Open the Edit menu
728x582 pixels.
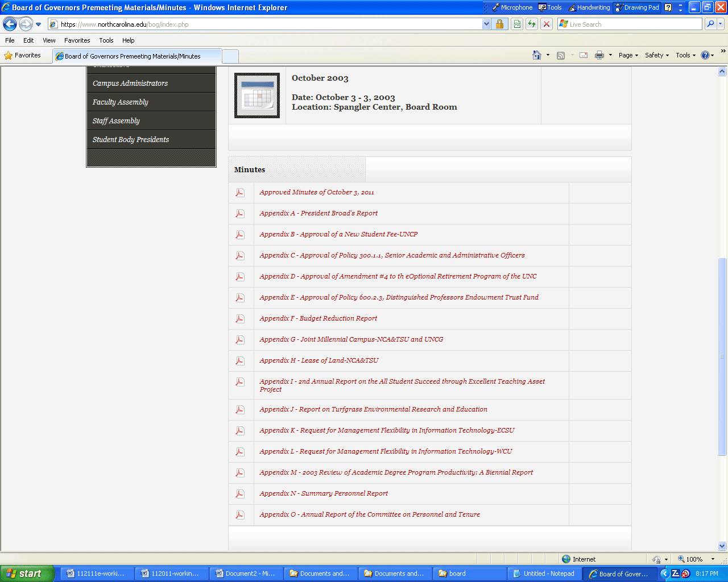tap(28, 40)
